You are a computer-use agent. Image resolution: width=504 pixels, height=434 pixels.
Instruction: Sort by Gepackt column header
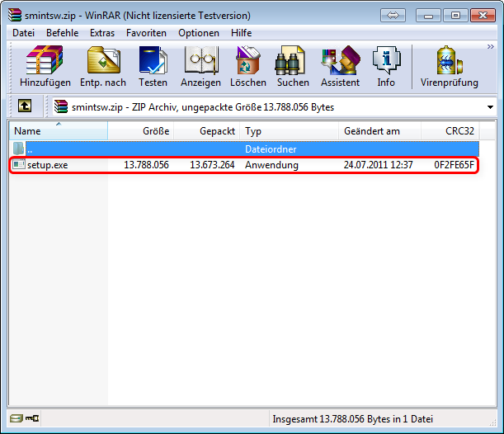click(x=207, y=131)
